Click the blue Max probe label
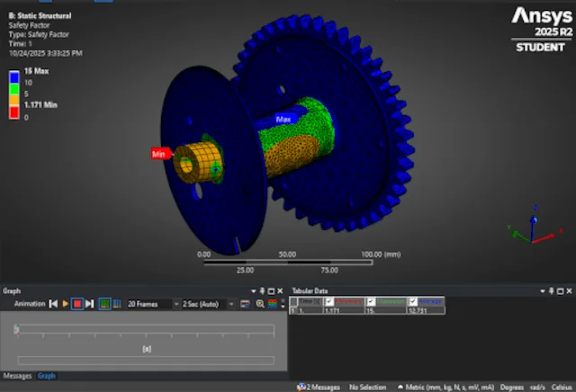The image size is (576, 392). 284,119
